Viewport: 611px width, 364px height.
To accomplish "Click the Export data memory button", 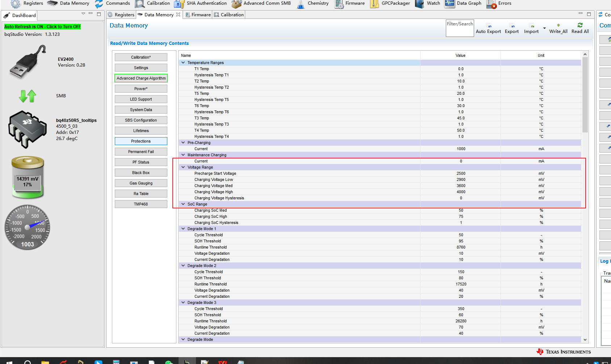I will pyautogui.click(x=512, y=29).
